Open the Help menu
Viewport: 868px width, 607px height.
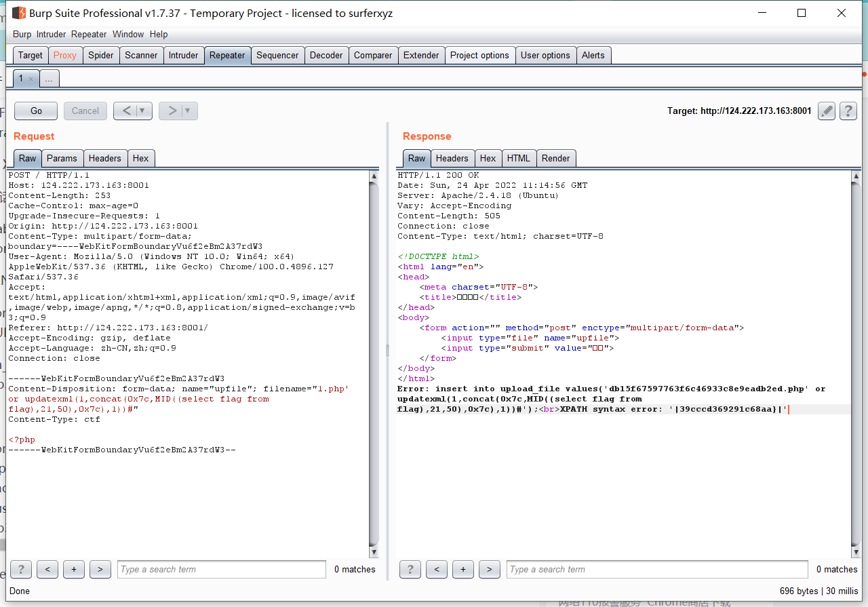(x=159, y=35)
